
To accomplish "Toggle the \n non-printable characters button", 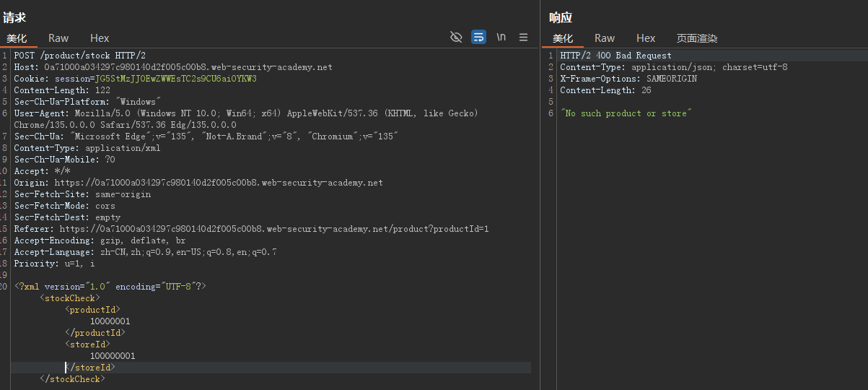I will (x=501, y=37).
